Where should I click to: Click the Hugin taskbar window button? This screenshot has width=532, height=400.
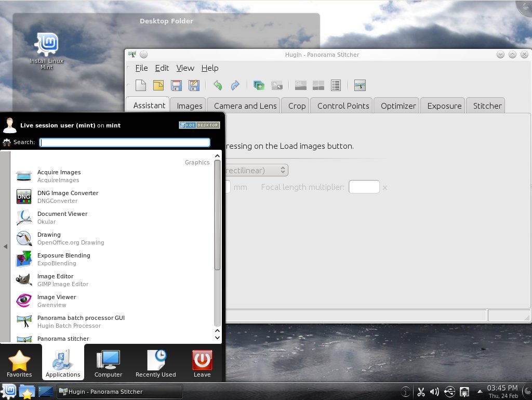tap(119, 392)
